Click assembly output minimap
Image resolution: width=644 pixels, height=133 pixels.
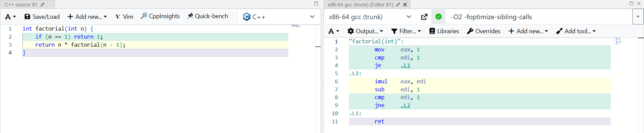618,41
